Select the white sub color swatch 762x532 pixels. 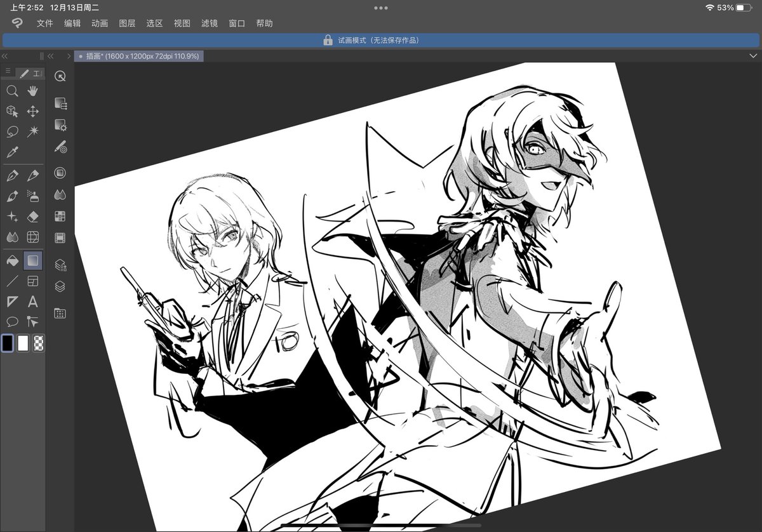click(x=23, y=343)
